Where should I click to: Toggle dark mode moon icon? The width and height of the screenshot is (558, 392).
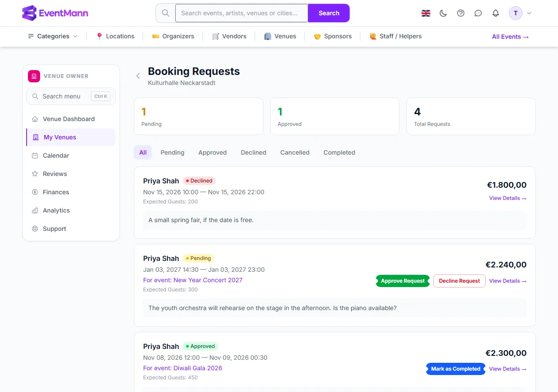443,13
